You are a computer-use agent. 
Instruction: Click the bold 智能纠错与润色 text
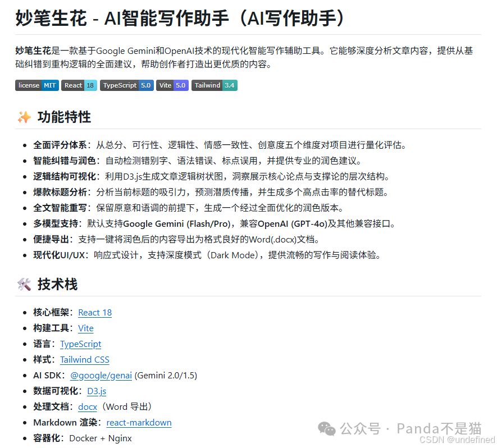(65, 161)
